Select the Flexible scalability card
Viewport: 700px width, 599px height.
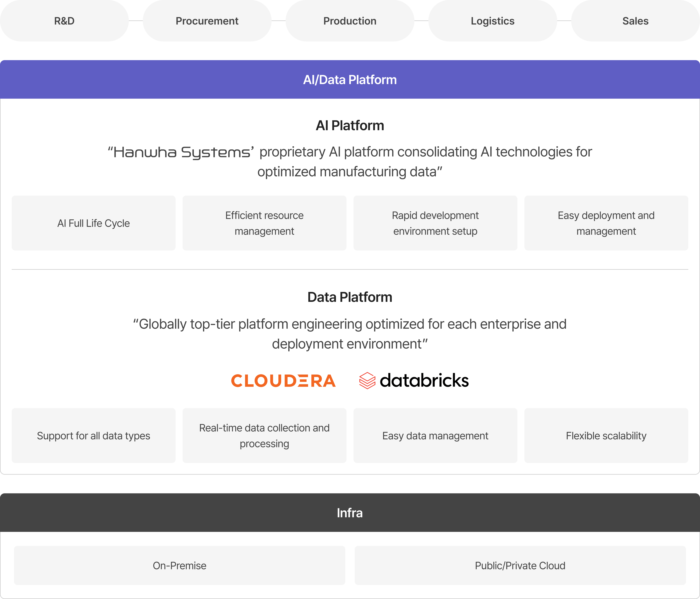606,435
